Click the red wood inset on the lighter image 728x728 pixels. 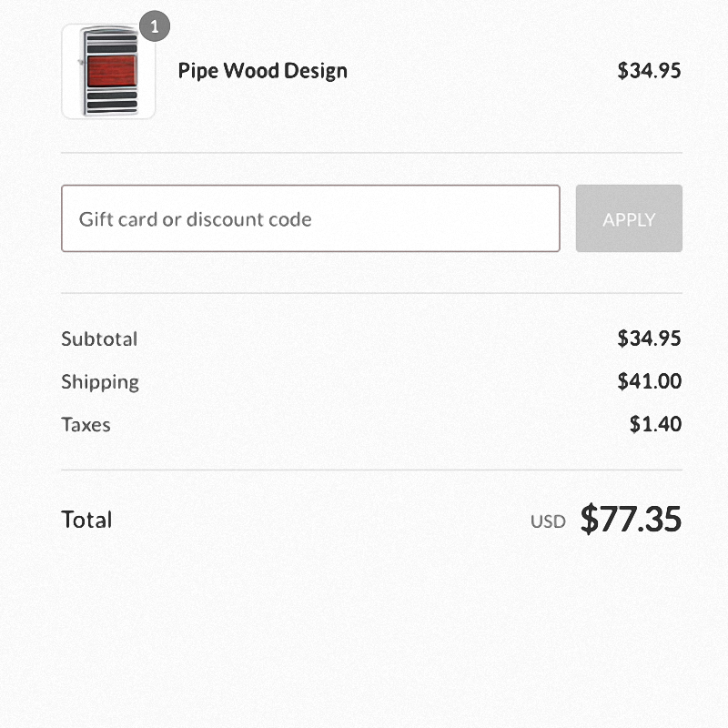coord(112,71)
